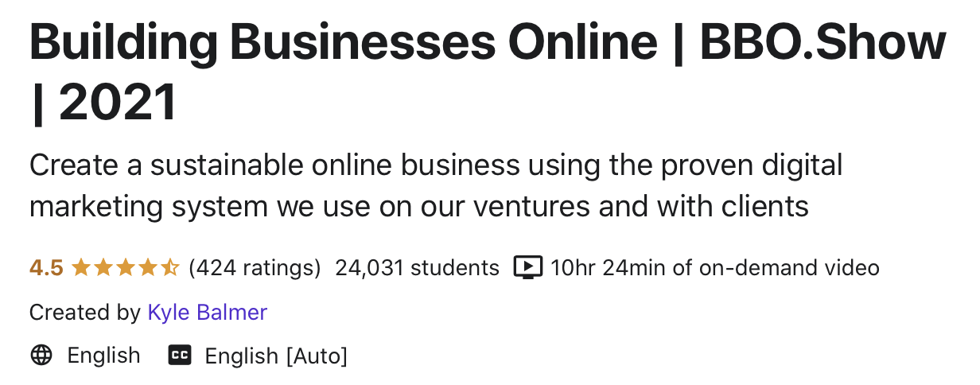Click the 24,031 students count

pyautogui.click(x=418, y=268)
